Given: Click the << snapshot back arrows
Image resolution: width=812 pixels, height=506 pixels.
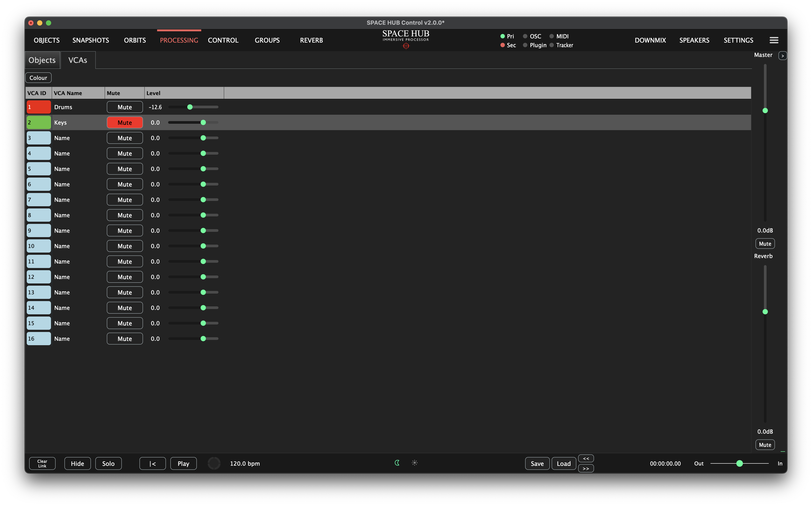Looking at the screenshot, I should [586, 458].
